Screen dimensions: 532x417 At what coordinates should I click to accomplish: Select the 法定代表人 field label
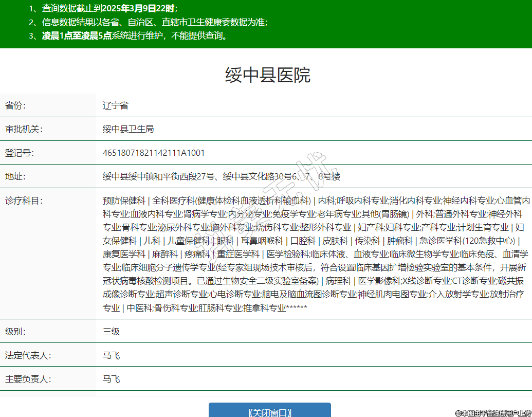coord(28,355)
